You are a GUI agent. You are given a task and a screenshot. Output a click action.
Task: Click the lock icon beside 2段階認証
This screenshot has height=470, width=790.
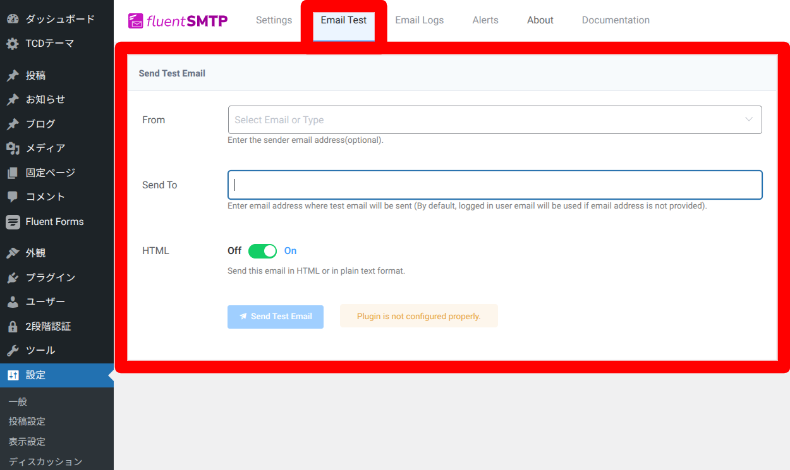tap(13, 326)
